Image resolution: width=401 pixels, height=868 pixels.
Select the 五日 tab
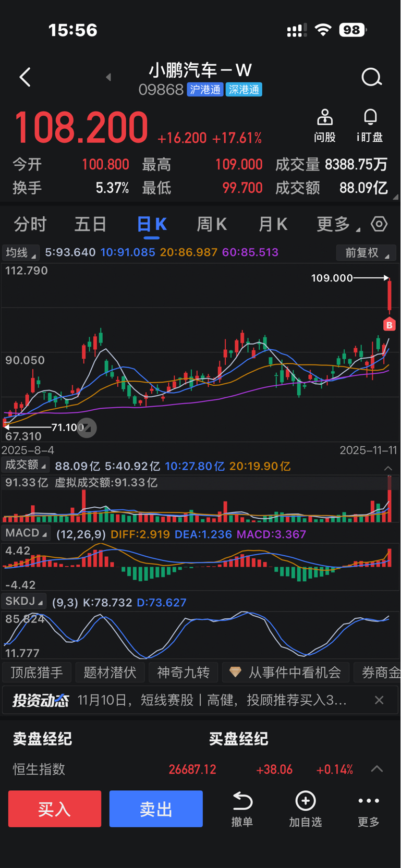tap(91, 224)
